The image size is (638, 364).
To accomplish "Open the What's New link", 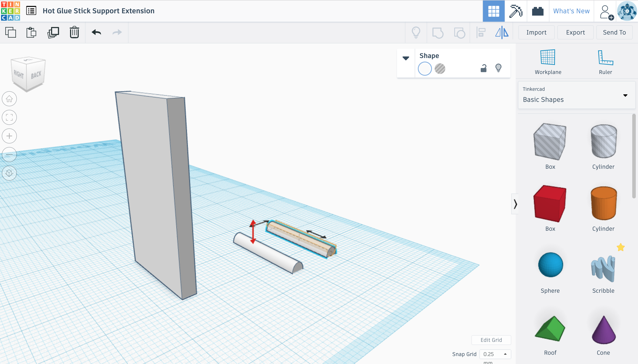I will [571, 11].
